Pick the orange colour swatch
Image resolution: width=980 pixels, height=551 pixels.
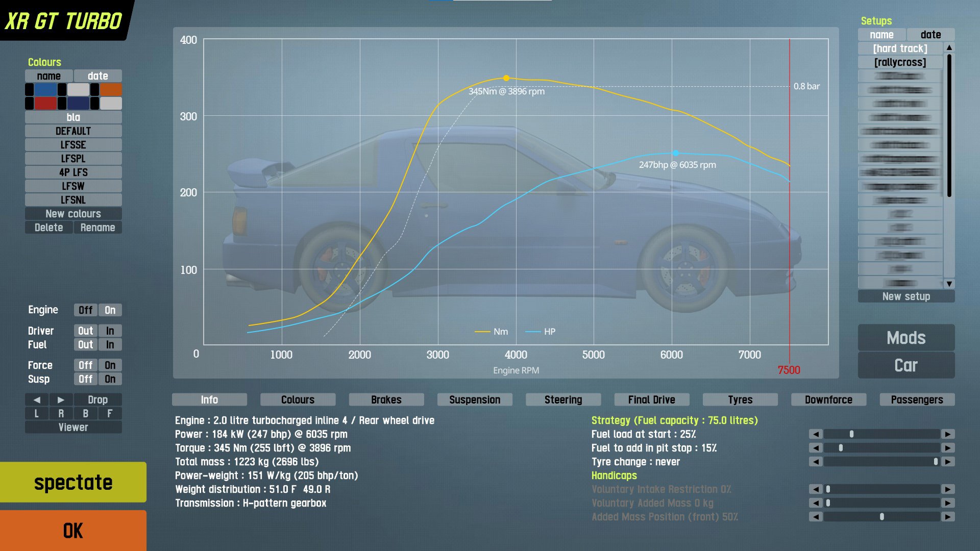point(111,90)
